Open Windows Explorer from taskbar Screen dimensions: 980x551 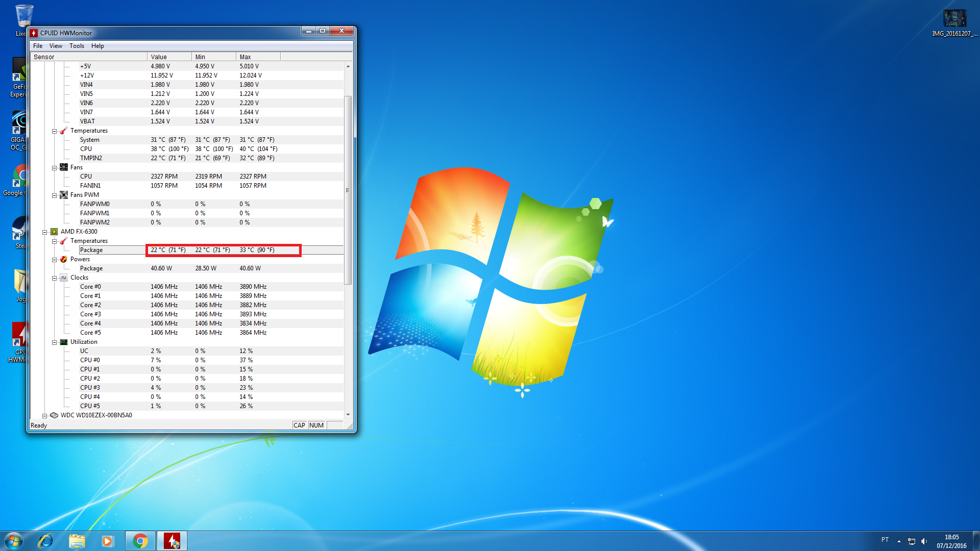(x=77, y=541)
